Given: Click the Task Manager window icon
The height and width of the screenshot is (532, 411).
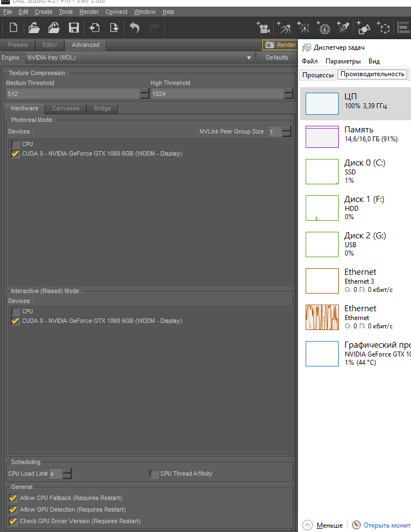Looking at the screenshot, I should click(307, 47).
